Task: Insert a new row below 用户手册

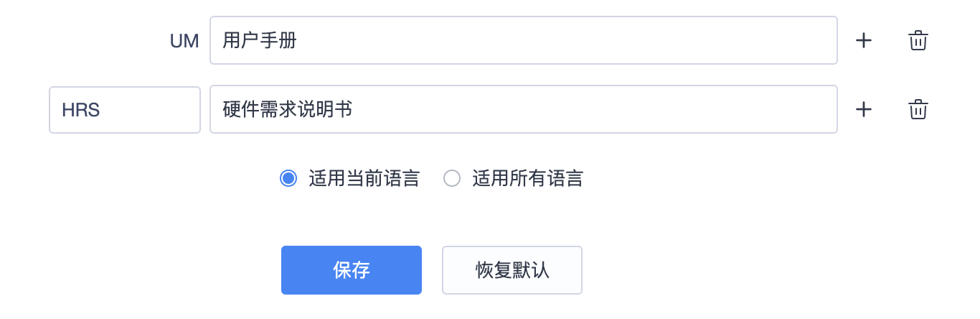Action: pyautogui.click(x=864, y=40)
